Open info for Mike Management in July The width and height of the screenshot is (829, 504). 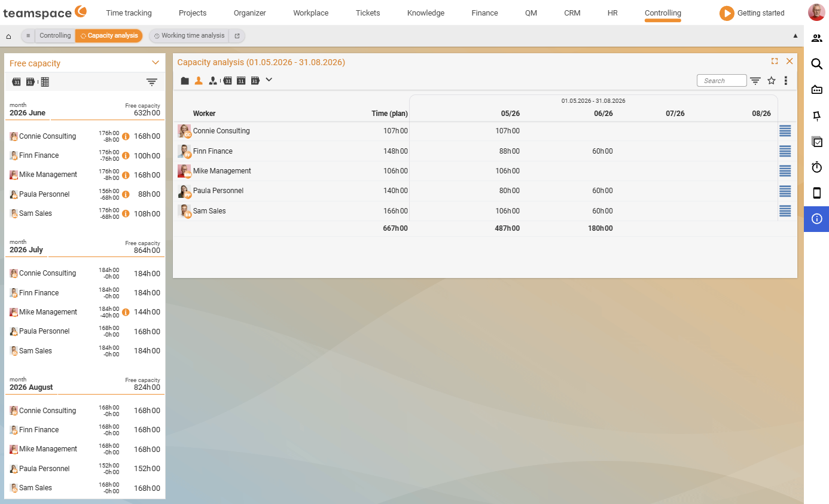(126, 312)
